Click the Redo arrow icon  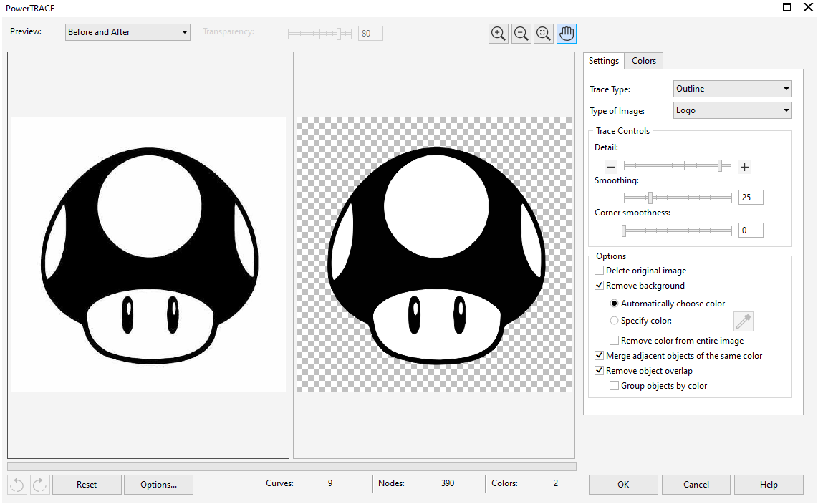tap(39, 485)
